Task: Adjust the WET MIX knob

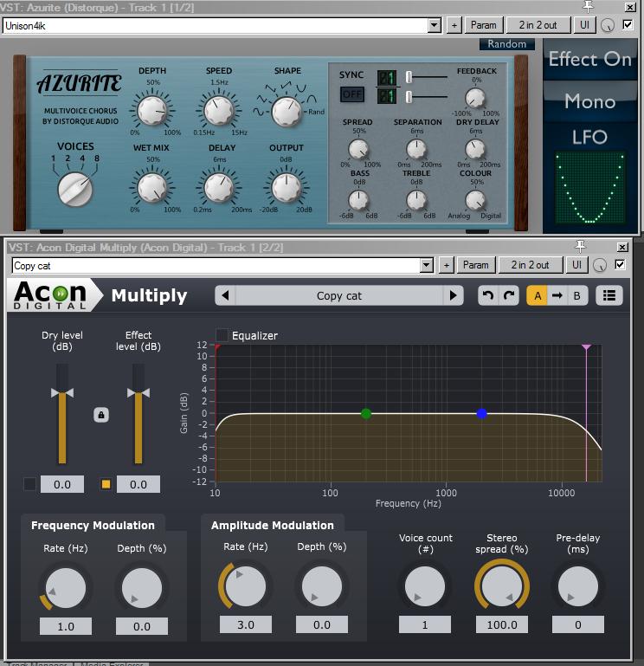Action: point(152,188)
